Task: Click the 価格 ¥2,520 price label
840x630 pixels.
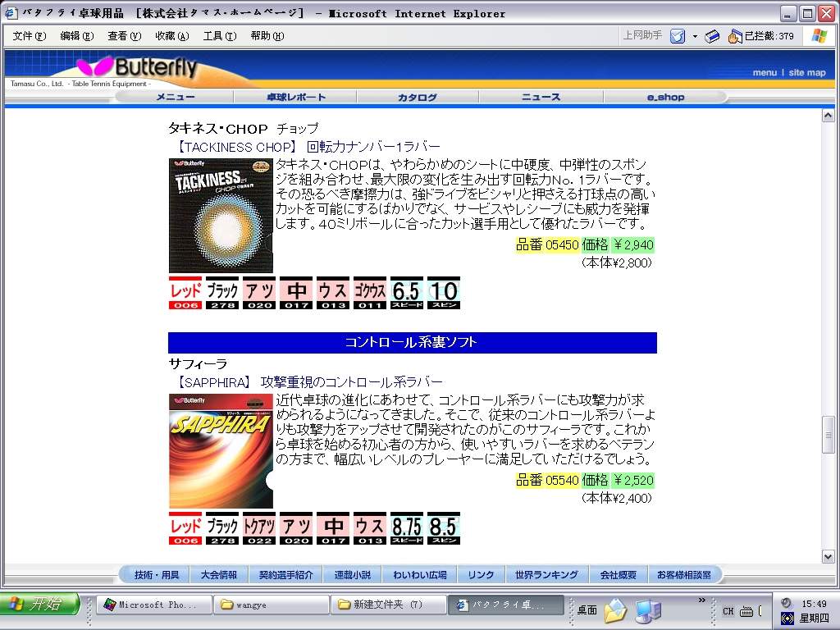Action: click(x=618, y=481)
